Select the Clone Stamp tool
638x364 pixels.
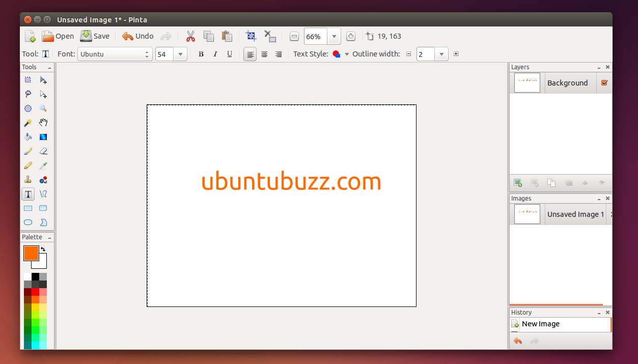(x=28, y=180)
